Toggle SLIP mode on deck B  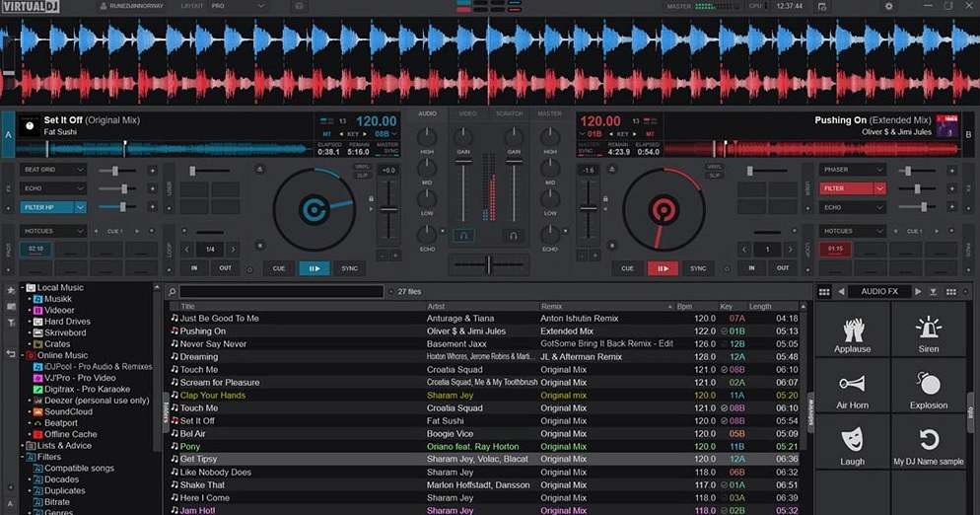coord(714,176)
